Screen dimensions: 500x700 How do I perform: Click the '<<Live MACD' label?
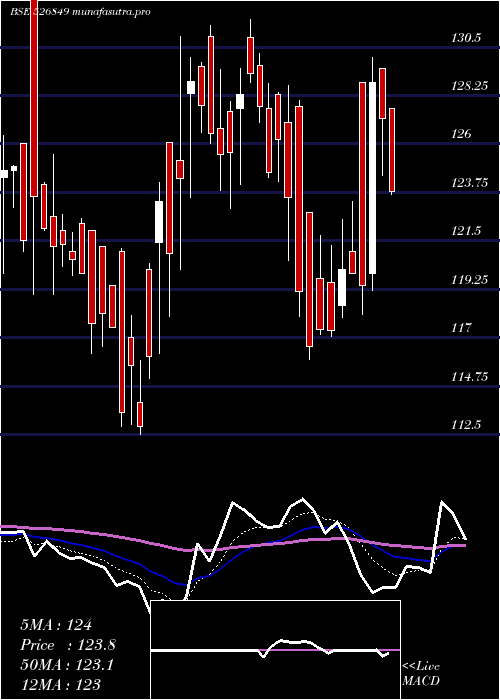click(421, 674)
